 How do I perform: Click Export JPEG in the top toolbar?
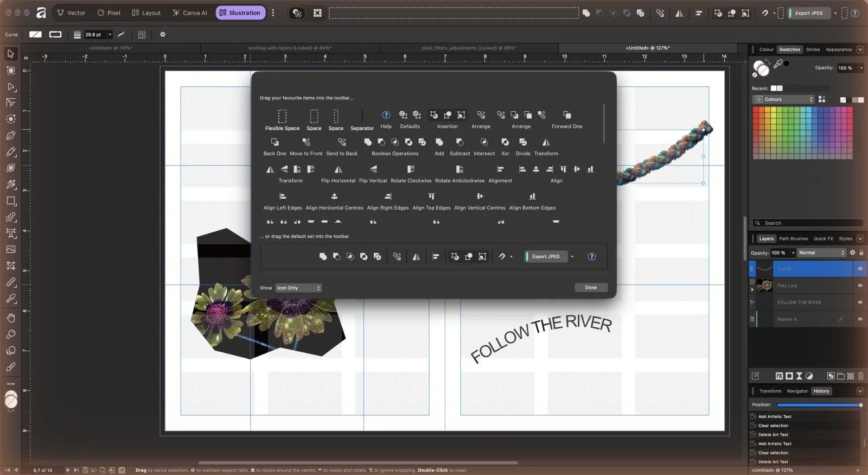click(809, 13)
